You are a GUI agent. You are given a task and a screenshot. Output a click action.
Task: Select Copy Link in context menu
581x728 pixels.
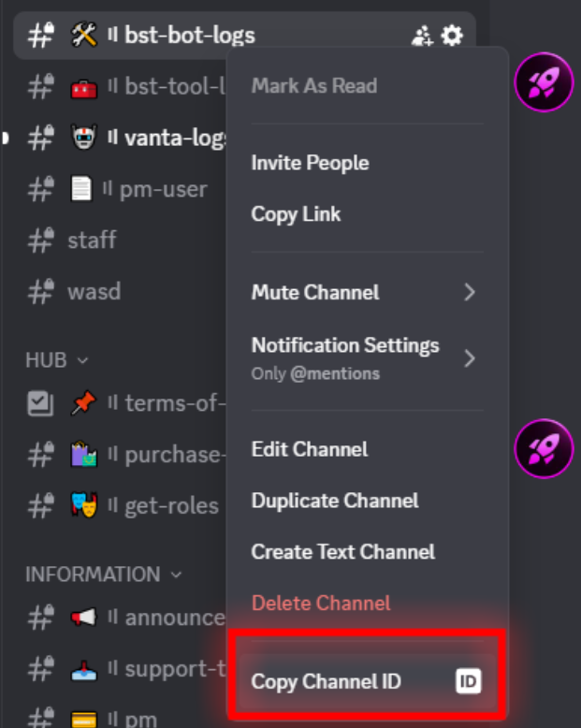[296, 214]
